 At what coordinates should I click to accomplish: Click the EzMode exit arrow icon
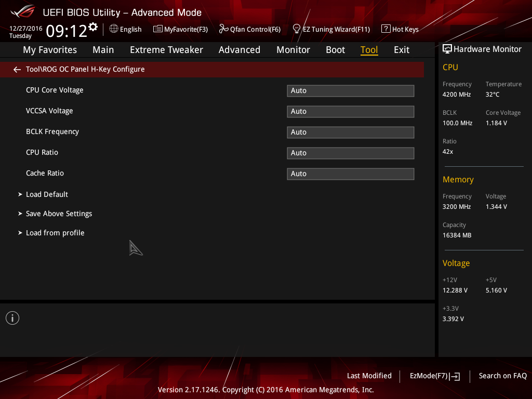point(455,376)
